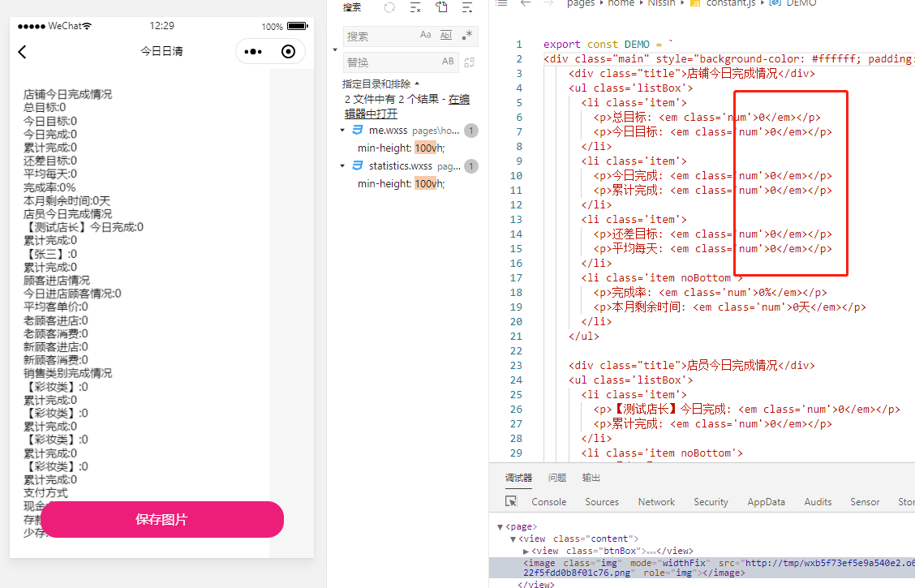Screen dimensions: 915x588
Task: Tap the circular close target in the capsule
Action: coord(288,52)
